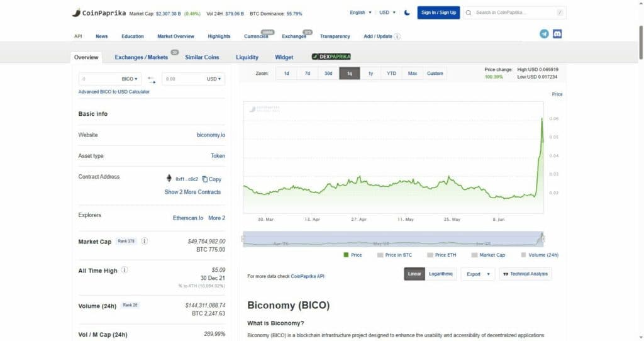Set chart zoom to 30d
644x341 pixels.
click(x=328, y=74)
